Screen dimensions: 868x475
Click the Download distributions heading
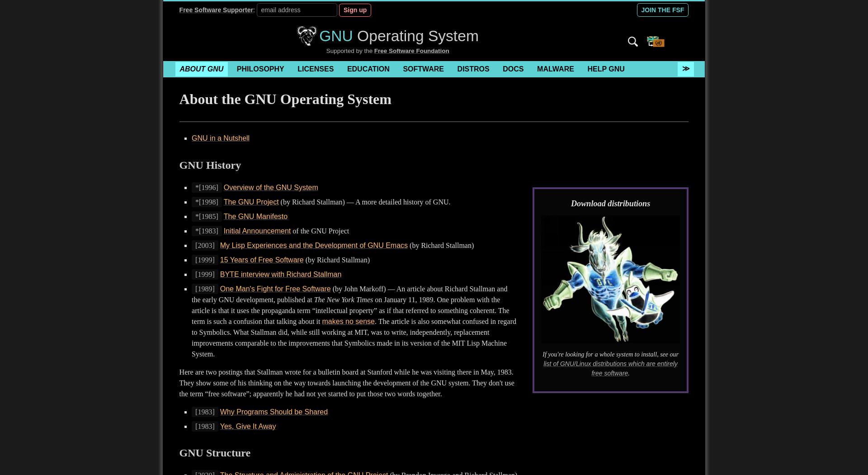(x=610, y=204)
